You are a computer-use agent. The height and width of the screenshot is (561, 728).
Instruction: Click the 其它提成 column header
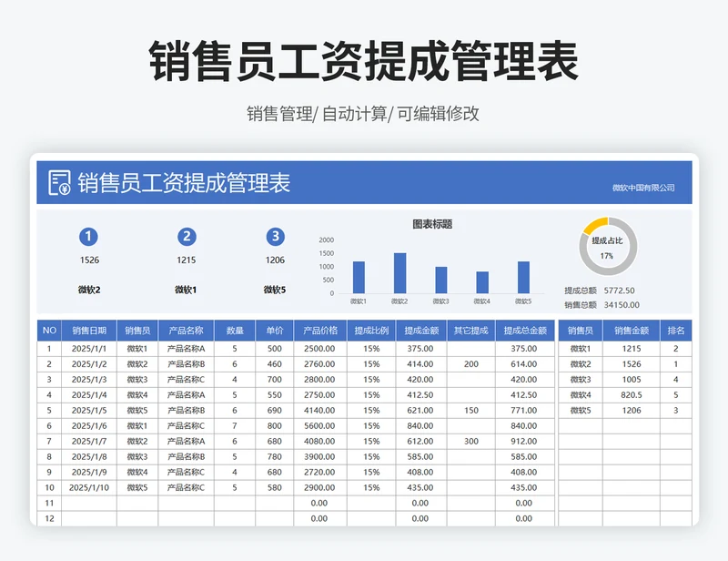pos(470,331)
